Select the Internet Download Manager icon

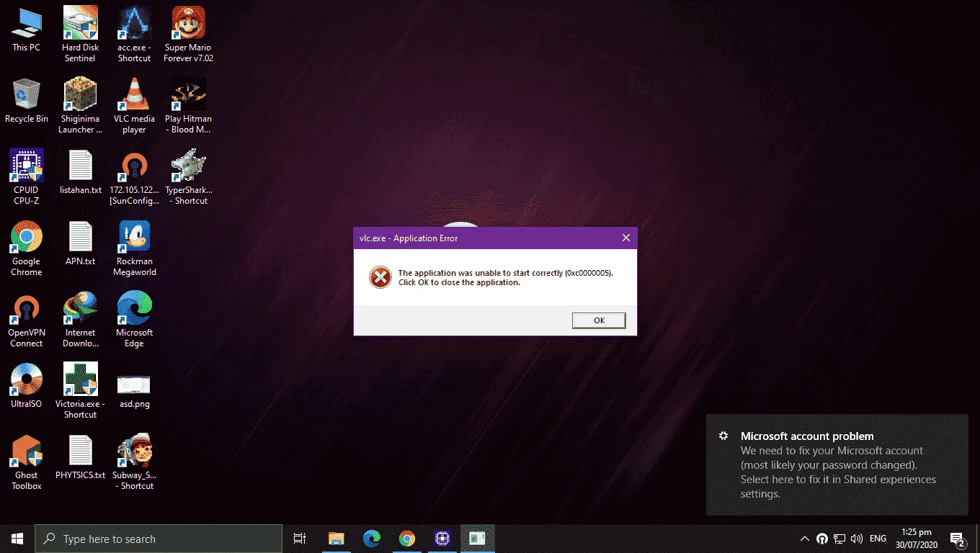(x=80, y=320)
